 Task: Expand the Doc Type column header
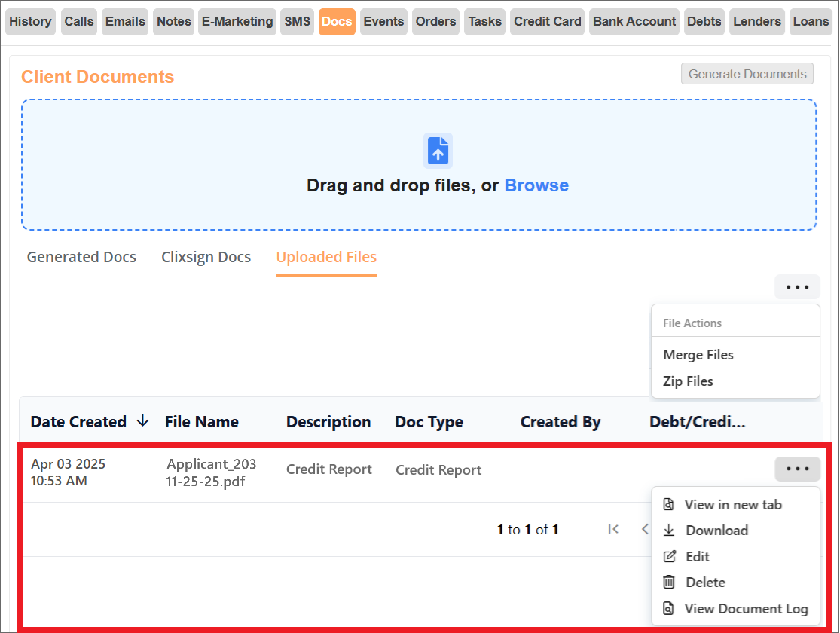[429, 421]
